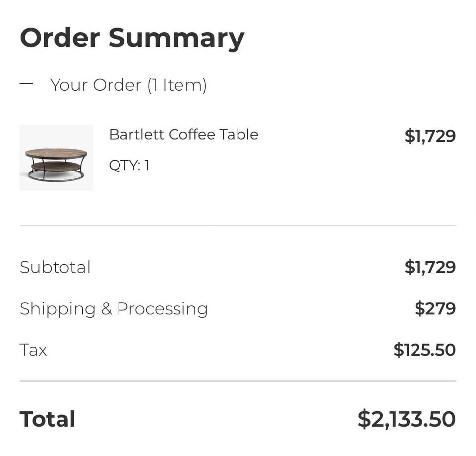Viewport: 476px width, 456px height.
Task: Click the thin border line atop the page
Action: point(238,0)
